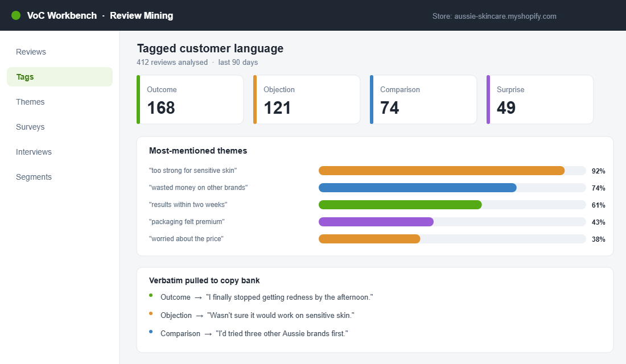
Task: Click the Outcome verbatim about afternoon redness
Action: point(267,297)
